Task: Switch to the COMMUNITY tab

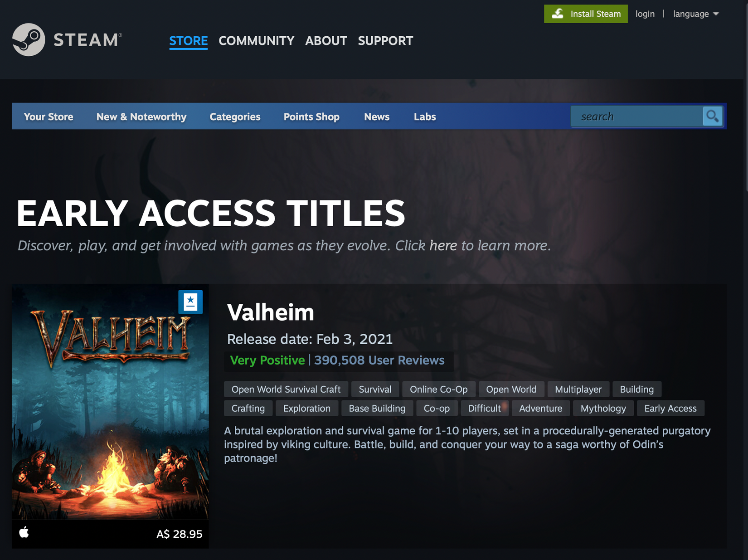Action: (x=257, y=41)
